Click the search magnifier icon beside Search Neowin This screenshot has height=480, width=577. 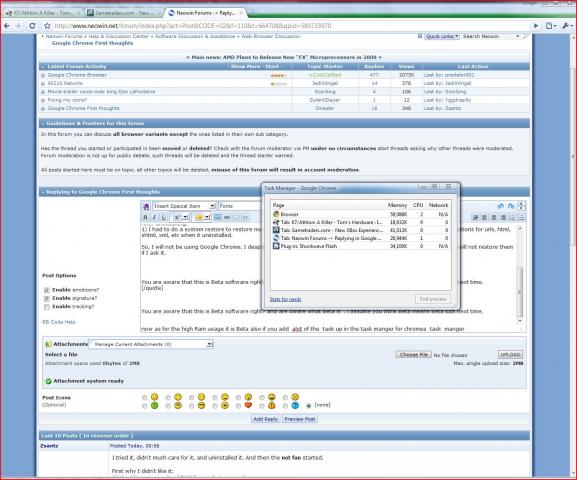tap(526, 36)
